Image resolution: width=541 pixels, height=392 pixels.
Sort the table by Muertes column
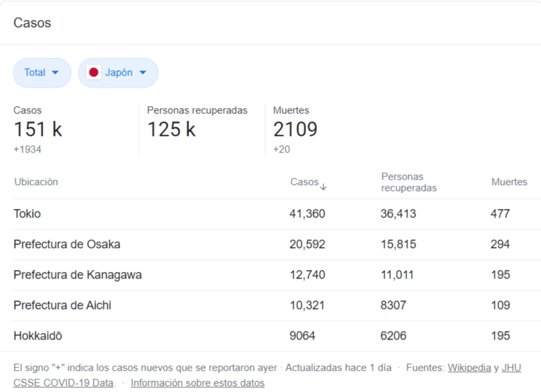tap(508, 182)
